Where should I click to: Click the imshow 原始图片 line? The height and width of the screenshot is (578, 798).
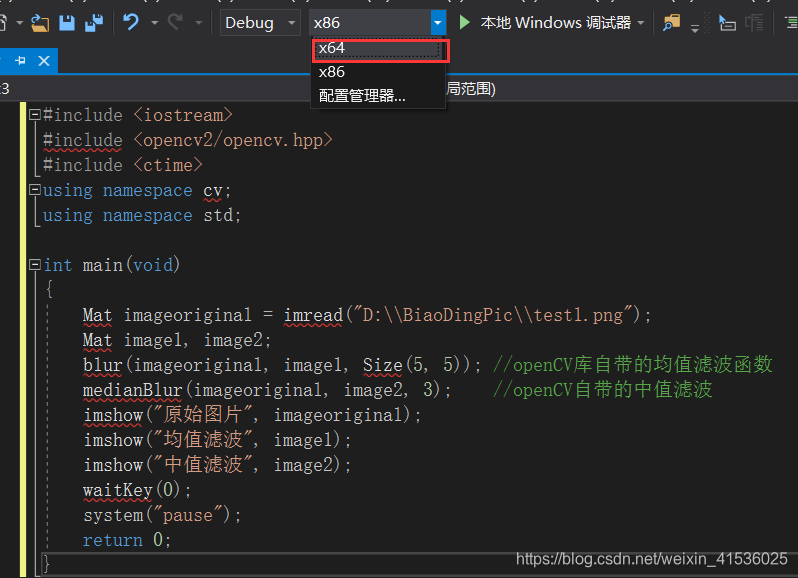pyautogui.click(x=252, y=415)
